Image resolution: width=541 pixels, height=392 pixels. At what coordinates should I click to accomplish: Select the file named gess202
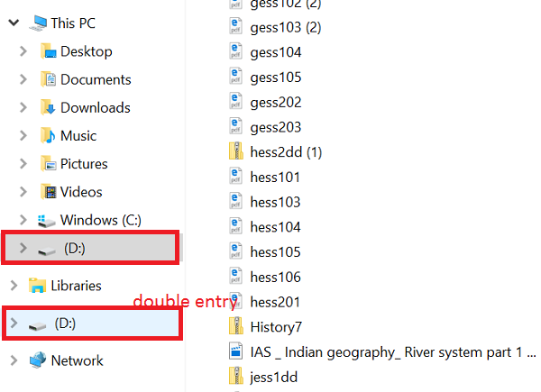(276, 102)
